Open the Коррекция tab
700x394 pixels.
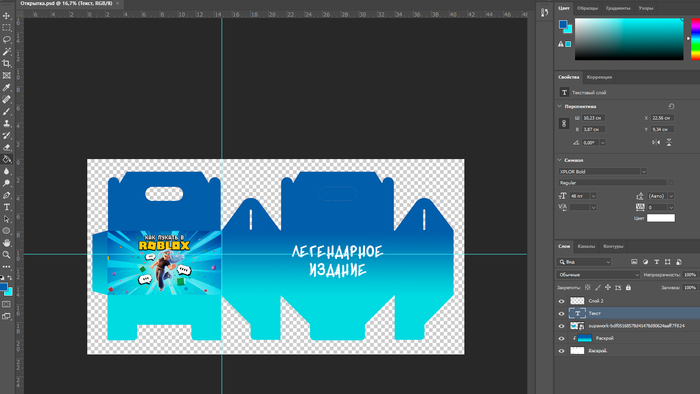599,77
